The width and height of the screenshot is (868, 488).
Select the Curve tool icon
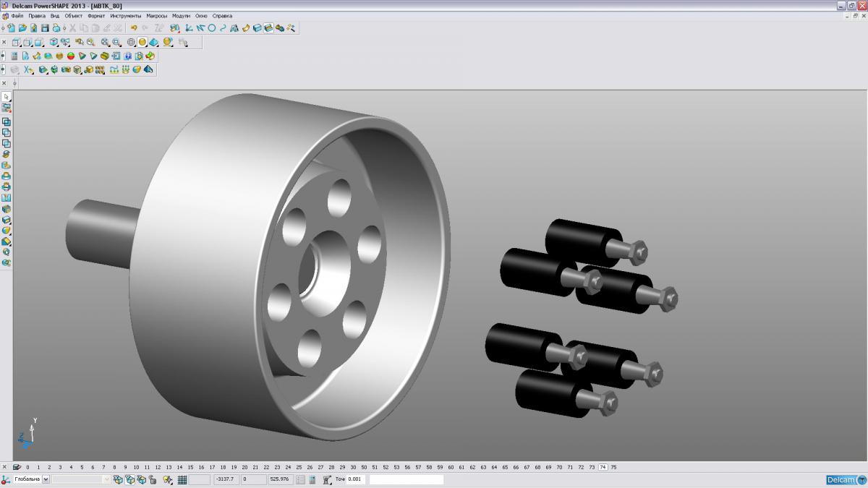coord(223,27)
